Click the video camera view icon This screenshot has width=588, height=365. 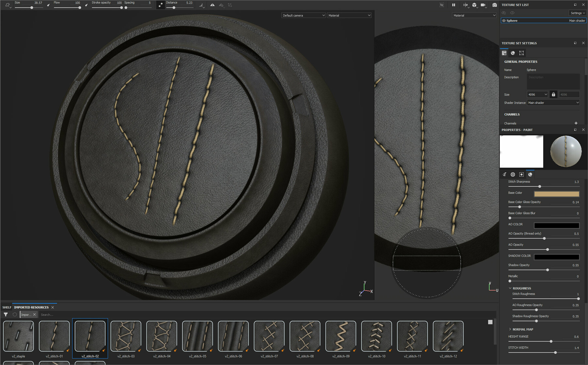(483, 5)
